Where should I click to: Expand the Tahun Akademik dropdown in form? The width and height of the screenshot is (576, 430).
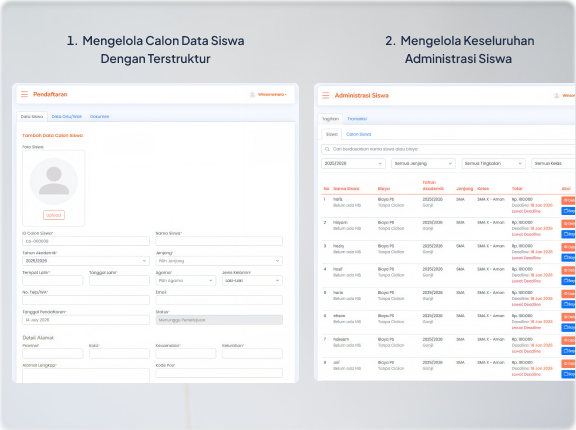click(x=86, y=261)
